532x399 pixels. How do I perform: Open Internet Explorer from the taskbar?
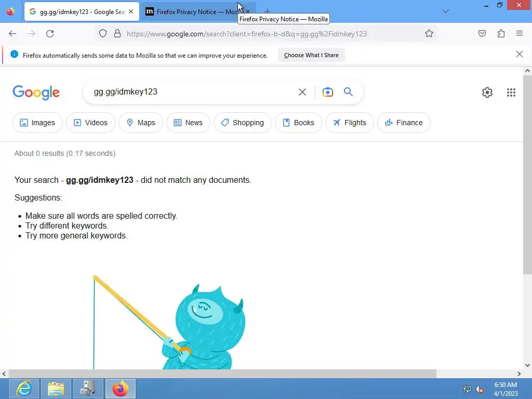click(x=24, y=389)
